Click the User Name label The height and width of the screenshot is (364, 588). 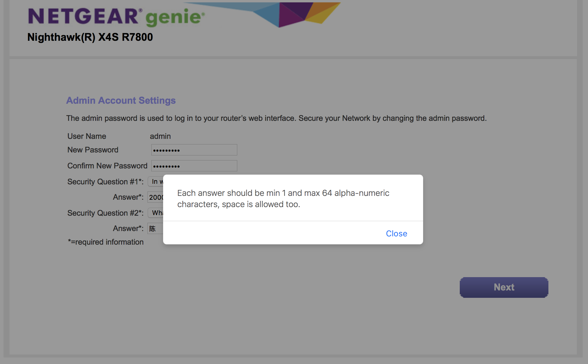87,136
